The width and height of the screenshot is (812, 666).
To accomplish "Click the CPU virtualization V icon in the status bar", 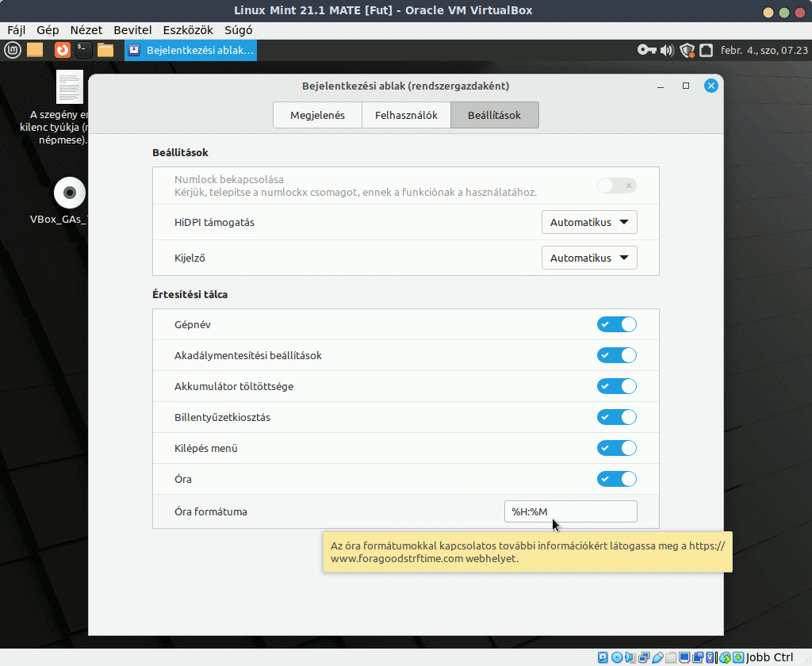I will pyautogui.click(x=710, y=657).
